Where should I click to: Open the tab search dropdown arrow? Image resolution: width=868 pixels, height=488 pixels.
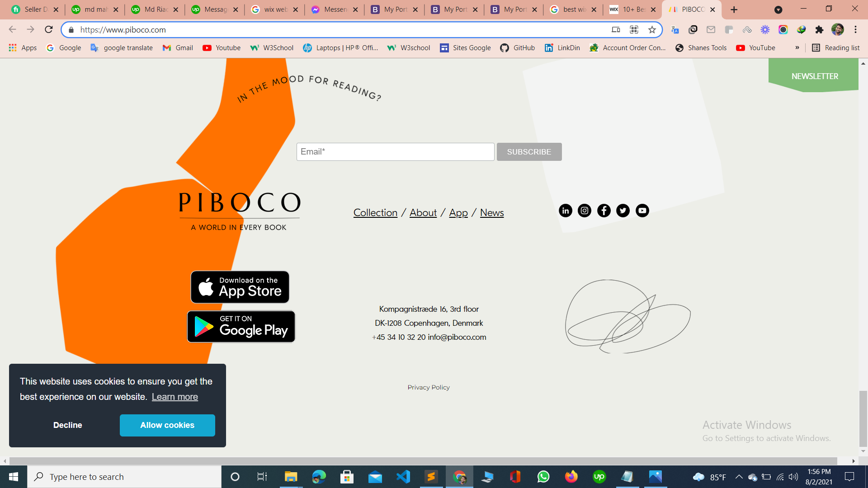778,9
